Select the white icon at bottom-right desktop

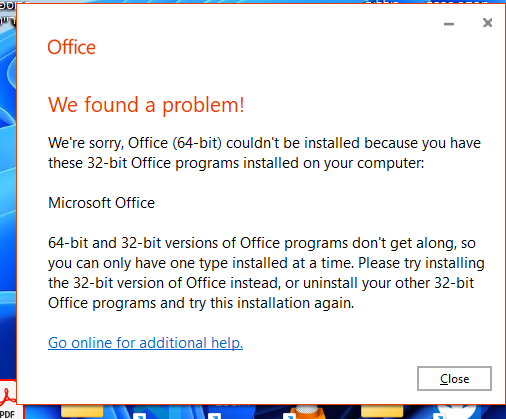point(457,412)
